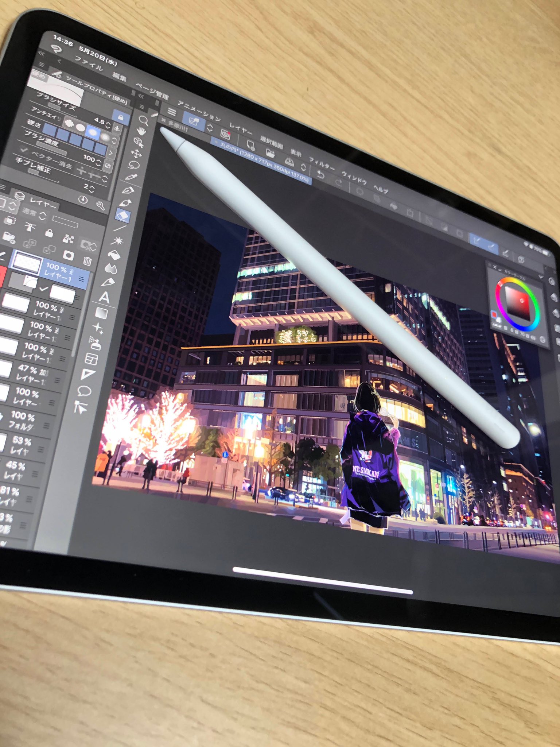
Task: Select the Text tool letter A
Action: (x=104, y=298)
